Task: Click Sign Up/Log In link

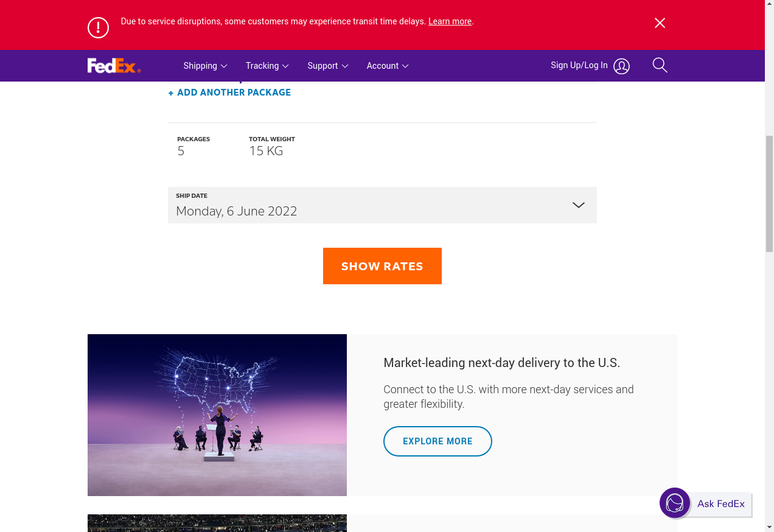Action: click(579, 65)
